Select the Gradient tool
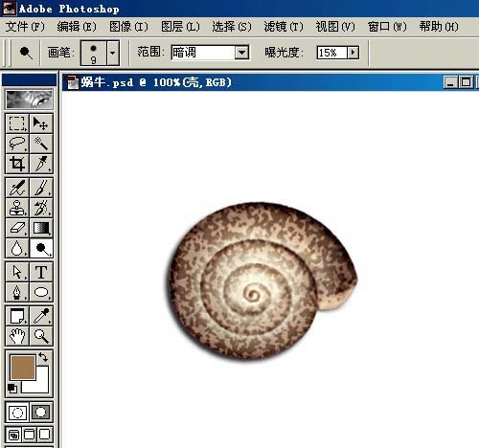The image size is (479, 448). [41, 228]
